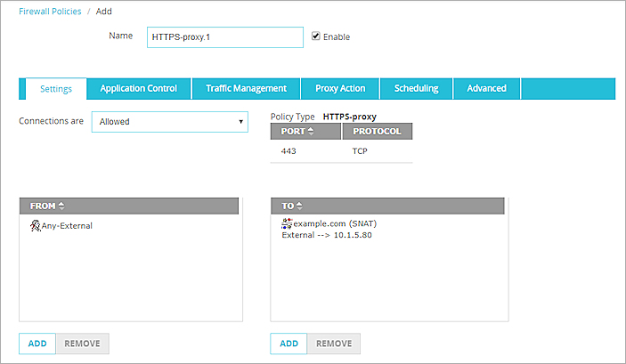Image resolution: width=626 pixels, height=364 pixels.
Task: Select the Scheduling tab
Action: coord(416,89)
